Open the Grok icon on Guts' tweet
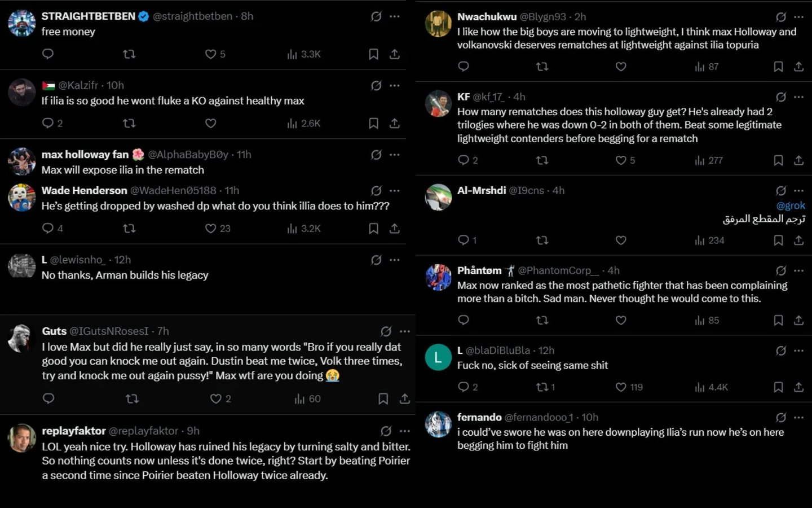Screen dimensions: 812x508 (x=386, y=331)
